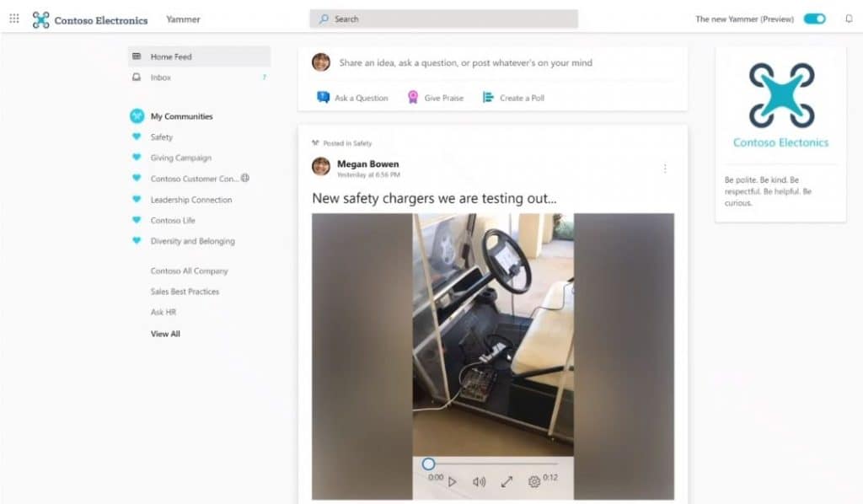Click the notification bell
This screenshot has width=863, height=504.
click(x=850, y=19)
